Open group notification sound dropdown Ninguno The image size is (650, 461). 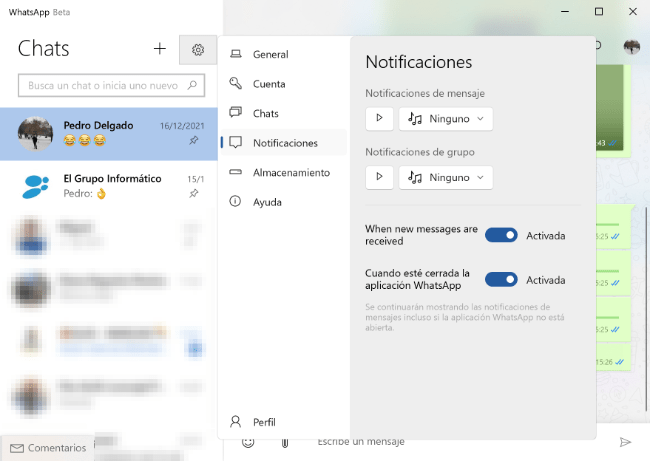(x=446, y=177)
